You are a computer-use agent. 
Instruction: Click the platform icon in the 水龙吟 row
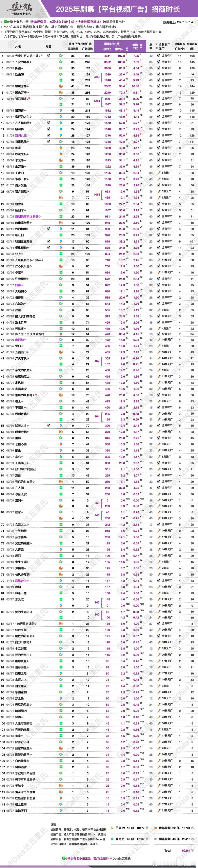(x=61, y=160)
